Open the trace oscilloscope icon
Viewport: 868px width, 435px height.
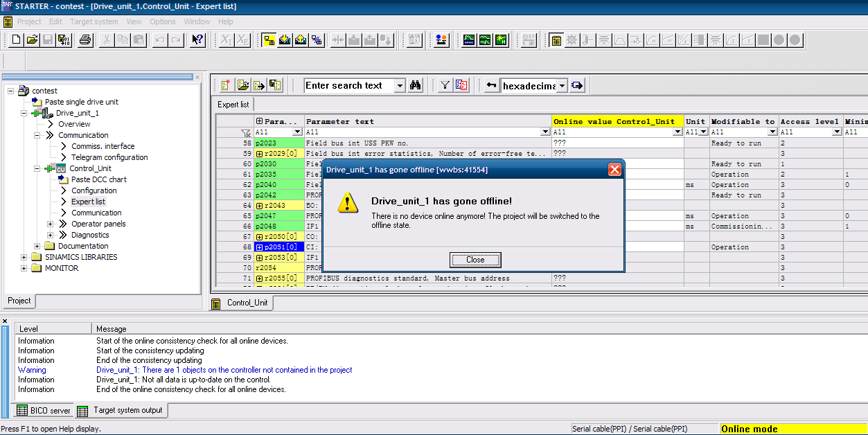(x=469, y=40)
